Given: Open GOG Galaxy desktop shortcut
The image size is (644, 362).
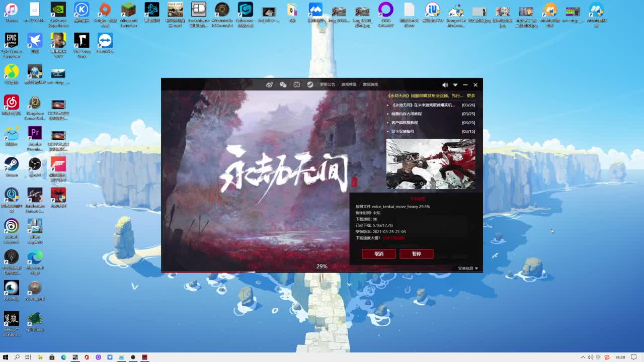Looking at the screenshot, I should pos(386,14).
